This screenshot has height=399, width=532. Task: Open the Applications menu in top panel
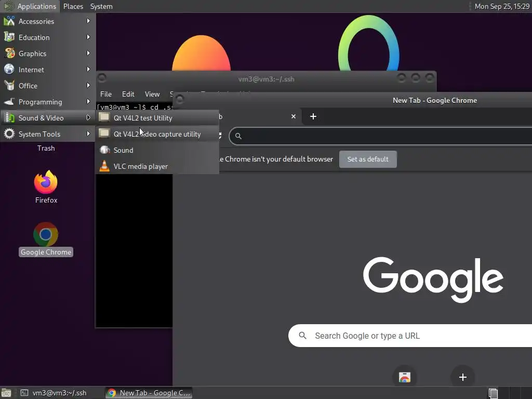[x=30, y=6]
